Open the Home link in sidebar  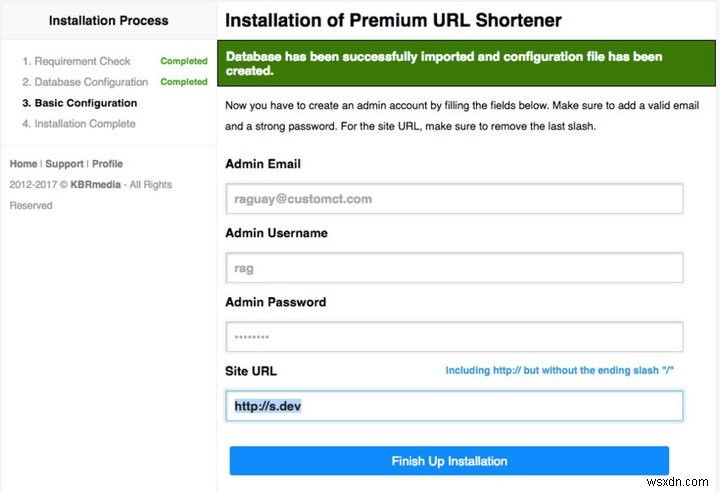[23, 164]
